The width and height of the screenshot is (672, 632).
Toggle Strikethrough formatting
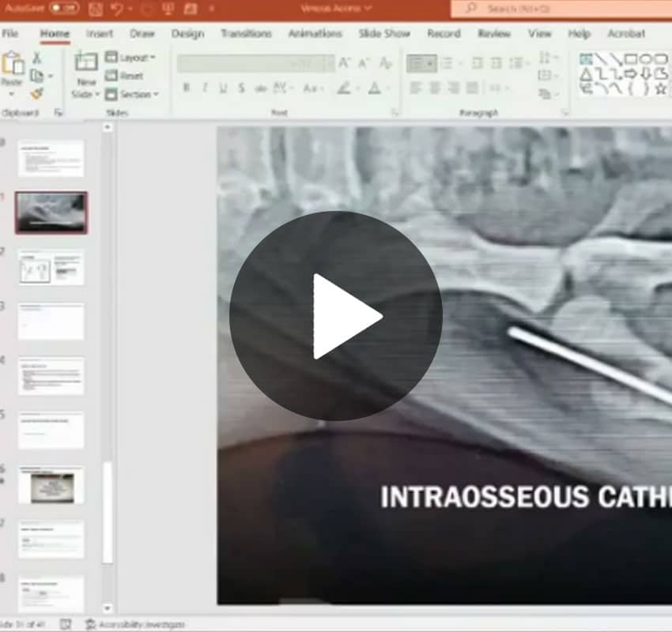(x=260, y=88)
